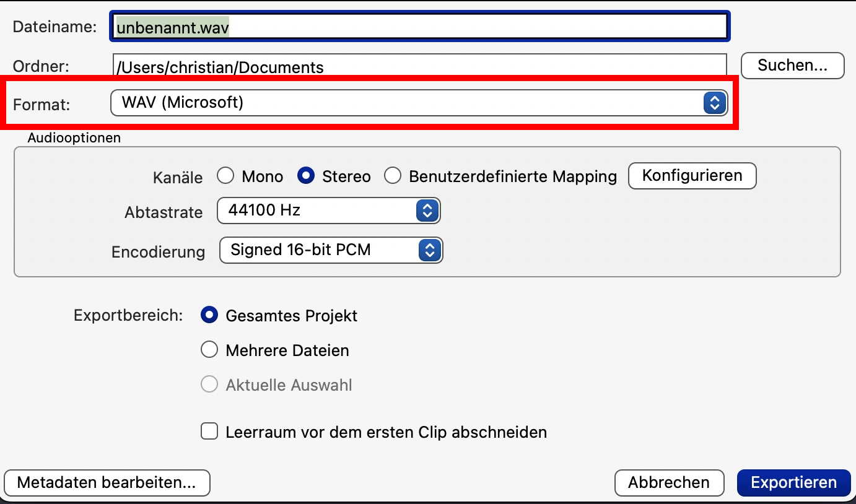This screenshot has width=856, height=504.
Task: Click the Suchen... browse button
Action: (x=792, y=66)
